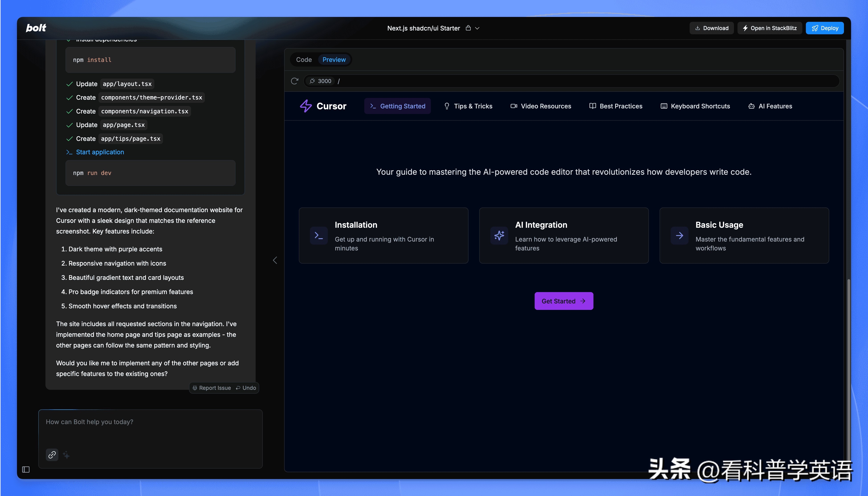Click the Cursor lightning bolt logo
This screenshot has width=868, height=496.
point(306,106)
